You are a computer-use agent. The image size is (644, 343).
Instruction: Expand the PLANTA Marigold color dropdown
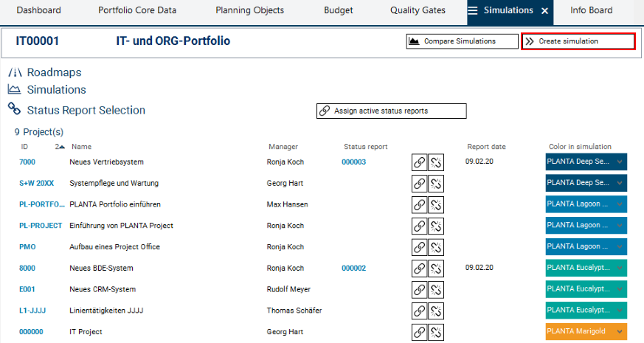620,332
